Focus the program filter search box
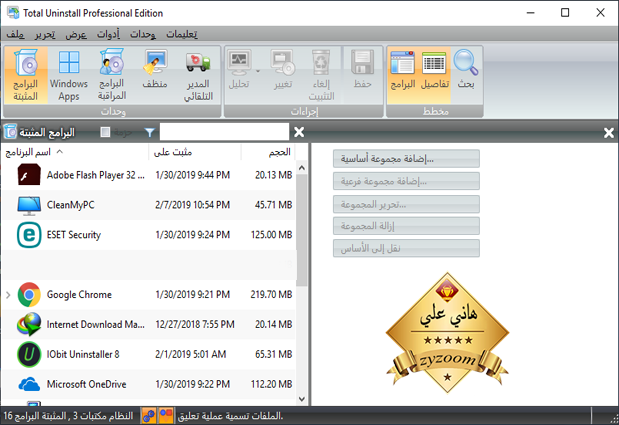This screenshot has width=619, height=425. [224, 132]
